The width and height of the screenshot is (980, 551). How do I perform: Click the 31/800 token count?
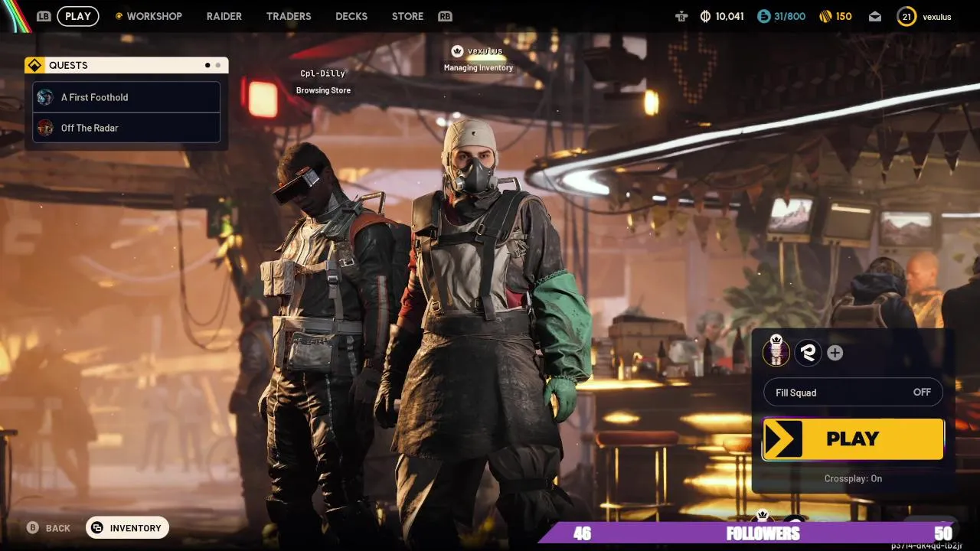coord(790,16)
